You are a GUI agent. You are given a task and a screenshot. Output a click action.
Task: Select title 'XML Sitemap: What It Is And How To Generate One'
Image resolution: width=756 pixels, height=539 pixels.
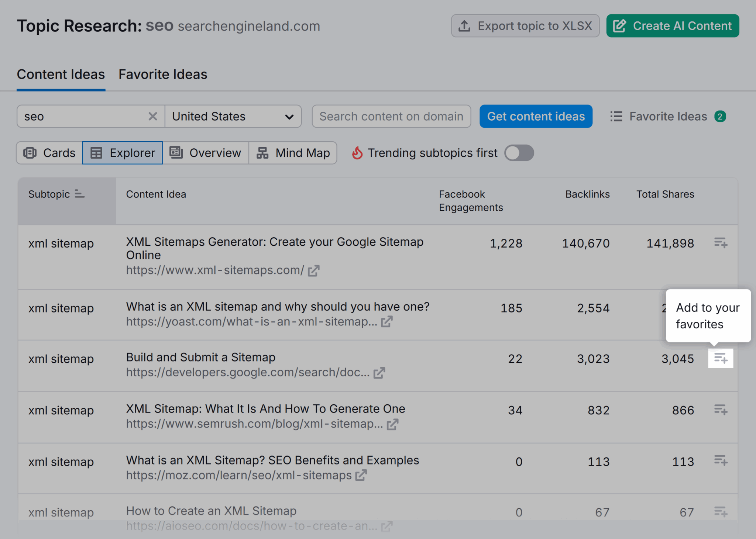coord(266,409)
